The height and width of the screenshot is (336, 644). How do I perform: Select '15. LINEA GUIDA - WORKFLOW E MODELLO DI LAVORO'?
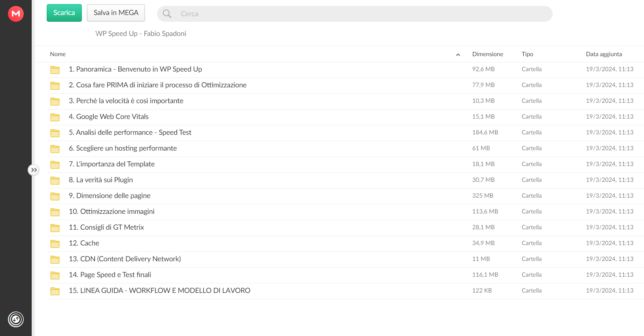159,291
